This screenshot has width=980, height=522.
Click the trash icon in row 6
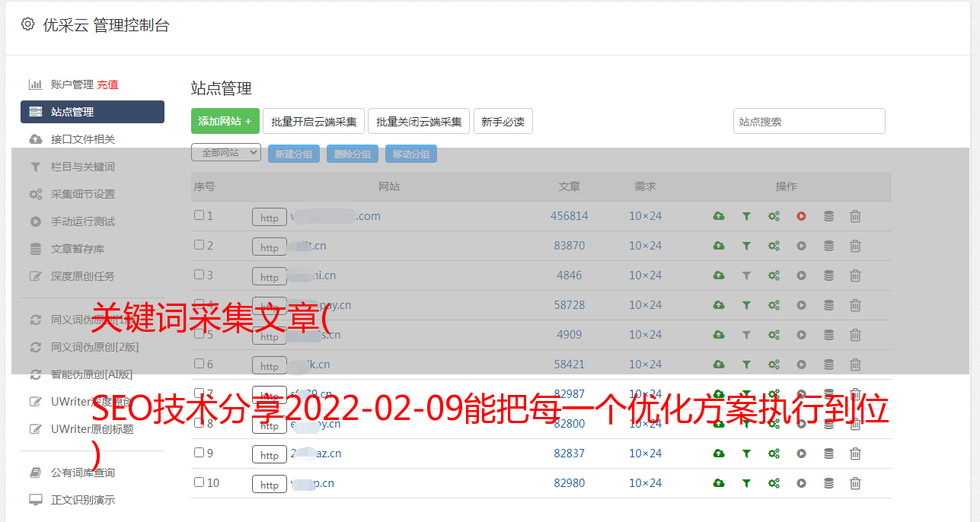pyautogui.click(x=855, y=364)
